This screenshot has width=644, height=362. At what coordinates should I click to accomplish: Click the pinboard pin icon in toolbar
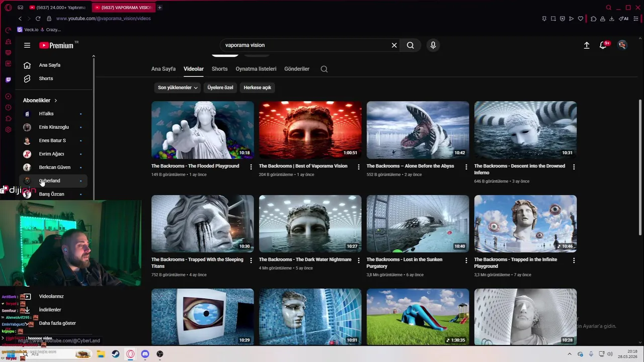[x=544, y=19]
